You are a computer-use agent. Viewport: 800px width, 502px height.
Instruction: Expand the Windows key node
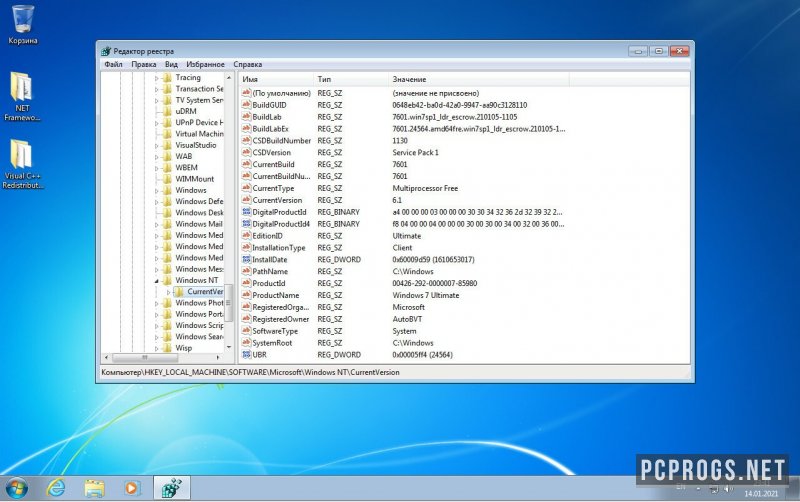click(157, 190)
